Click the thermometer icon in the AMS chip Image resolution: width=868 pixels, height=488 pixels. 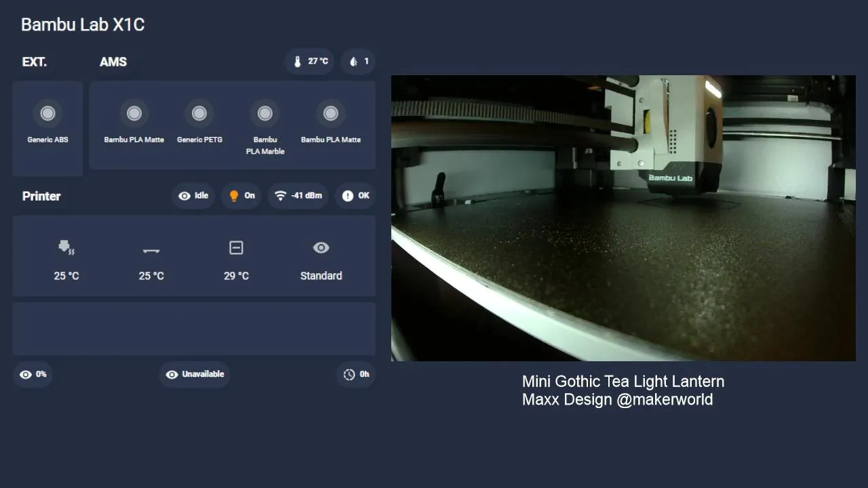(297, 62)
